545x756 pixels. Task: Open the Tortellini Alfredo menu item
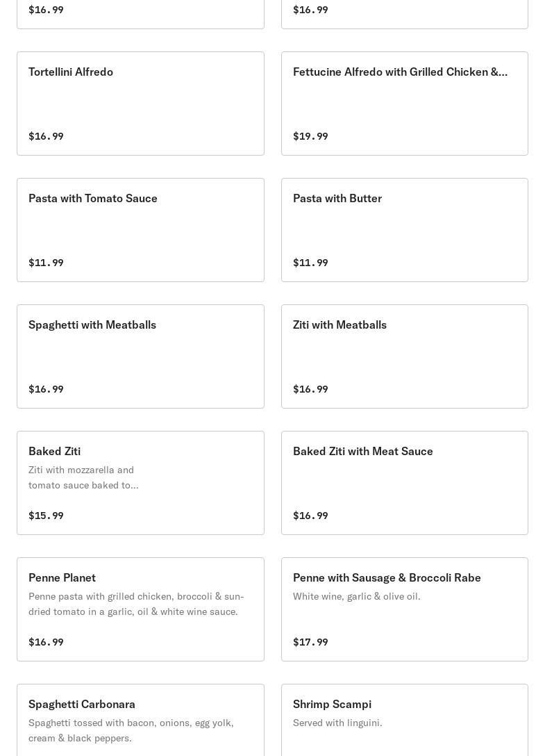(71, 72)
